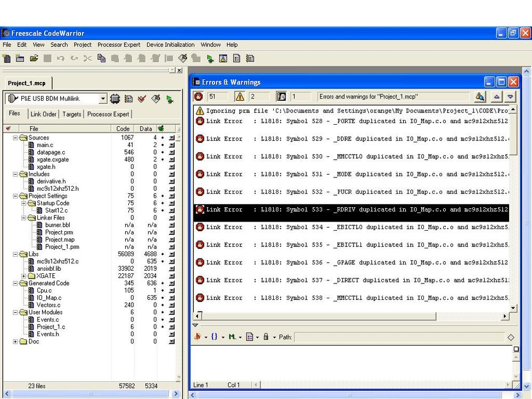Open the File menu

(7, 45)
